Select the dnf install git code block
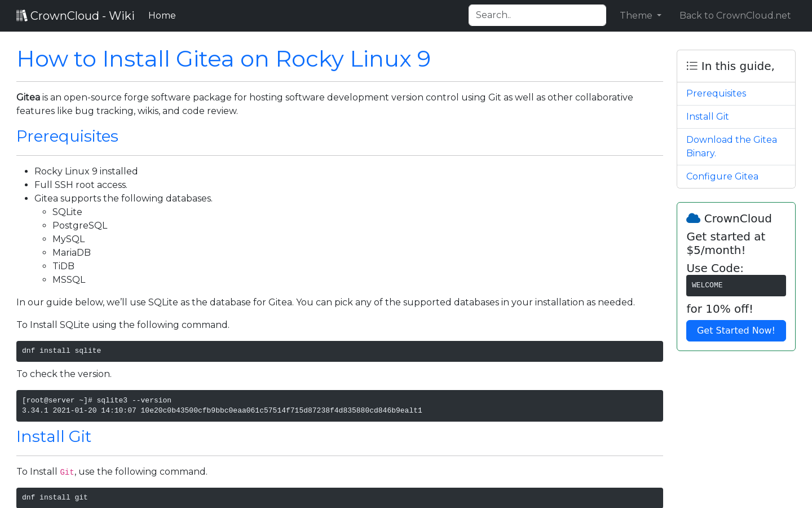This screenshot has height=508, width=812. [x=339, y=497]
